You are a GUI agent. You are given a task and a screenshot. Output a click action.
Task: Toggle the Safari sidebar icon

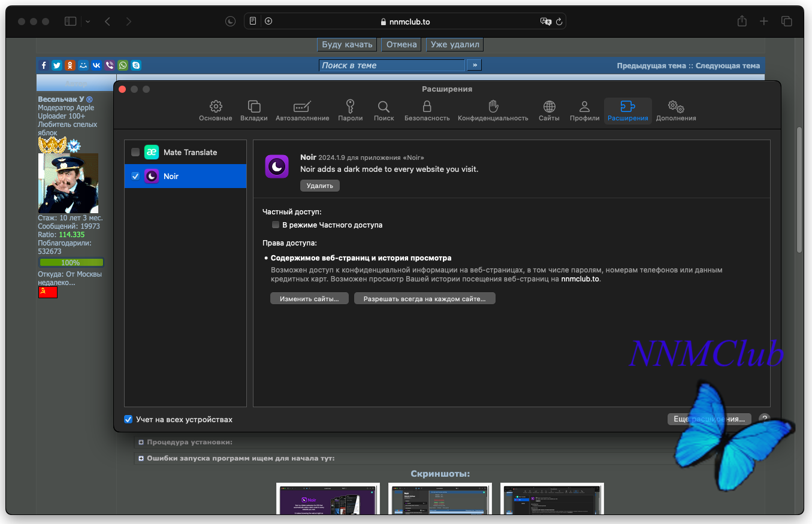click(71, 21)
